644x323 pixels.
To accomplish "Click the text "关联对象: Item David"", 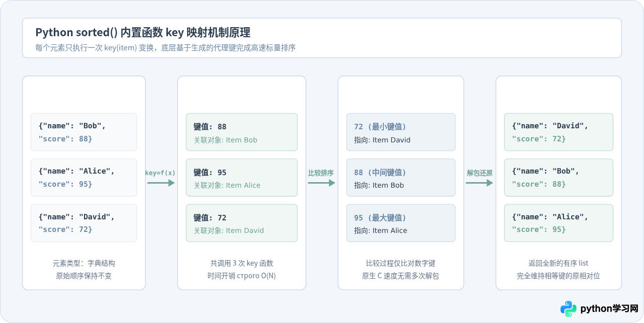I will coord(229,230).
